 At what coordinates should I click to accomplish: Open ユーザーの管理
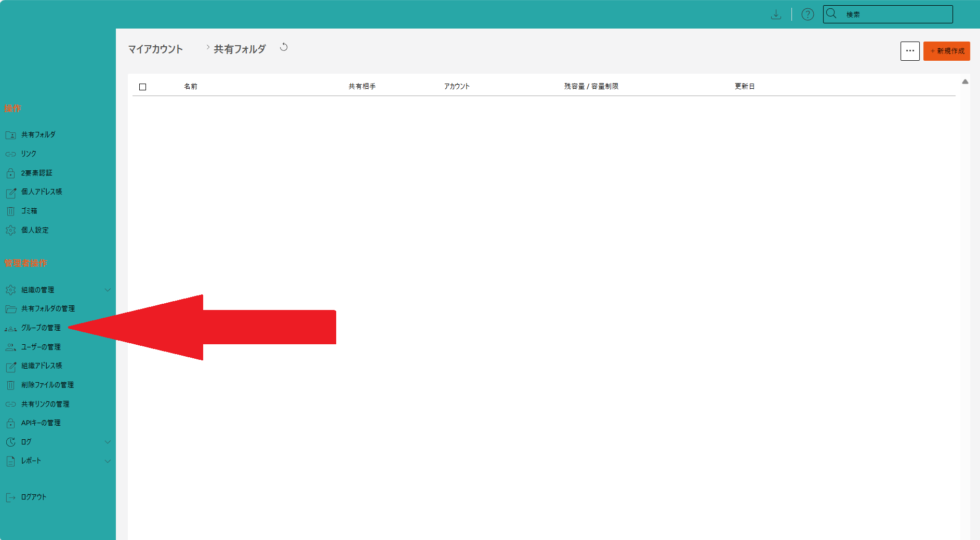click(41, 347)
